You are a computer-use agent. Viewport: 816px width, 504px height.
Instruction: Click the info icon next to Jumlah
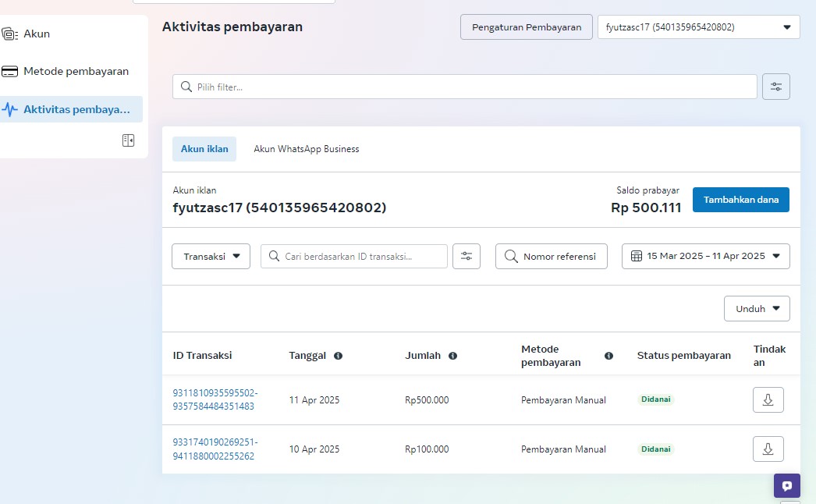[x=452, y=356]
